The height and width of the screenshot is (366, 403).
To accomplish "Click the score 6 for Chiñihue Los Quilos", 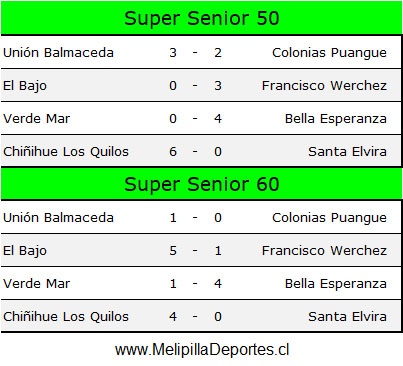I will point(173,151).
